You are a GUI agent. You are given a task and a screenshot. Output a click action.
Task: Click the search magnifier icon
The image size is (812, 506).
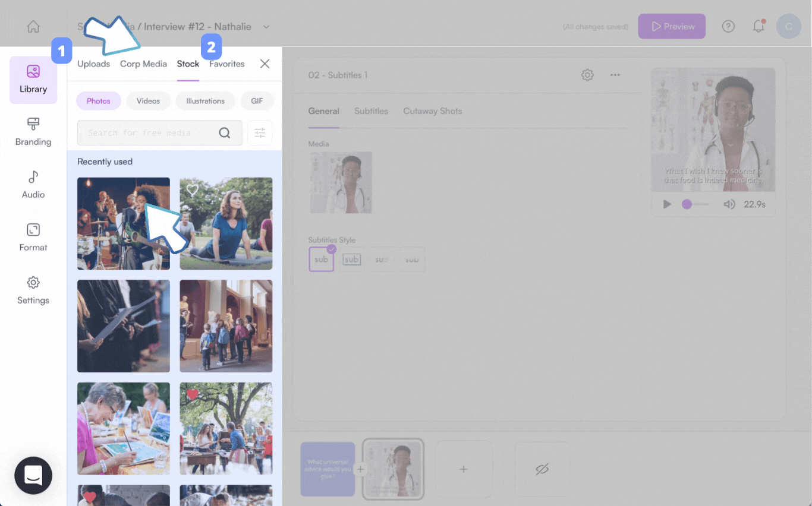pos(224,133)
